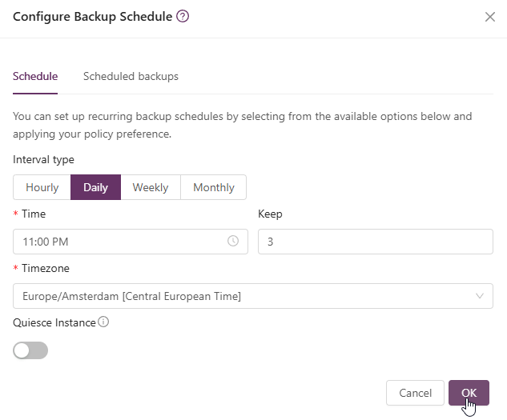507x420 pixels.
Task: Click the Configure Backup Schedule title text
Action: pyautogui.click(x=92, y=17)
